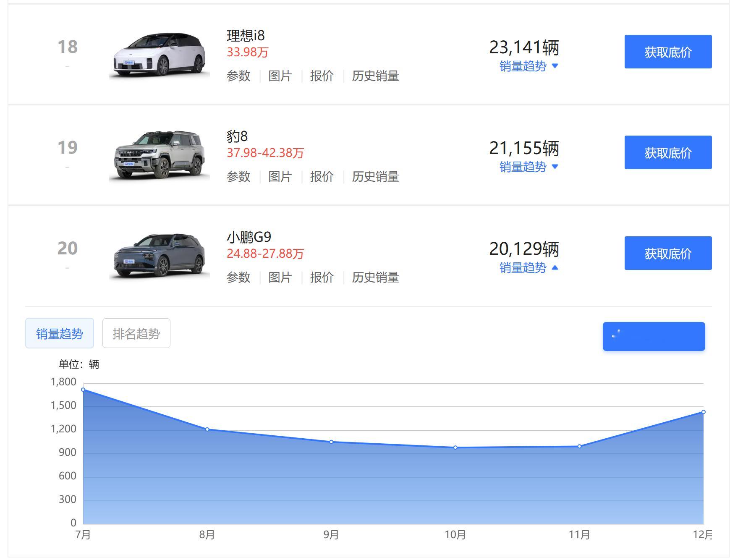View 报价 for 豹8
The image size is (730, 560).
click(322, 177)
